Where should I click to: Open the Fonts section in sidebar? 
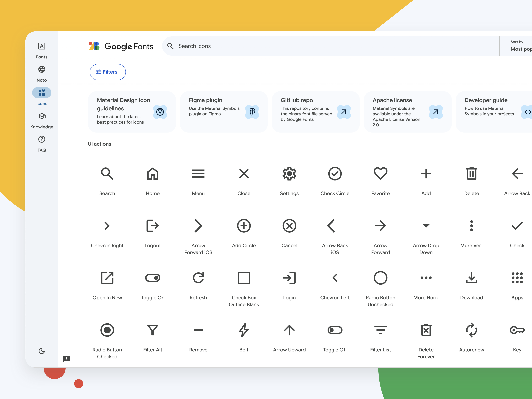click(x=42, y=51)
